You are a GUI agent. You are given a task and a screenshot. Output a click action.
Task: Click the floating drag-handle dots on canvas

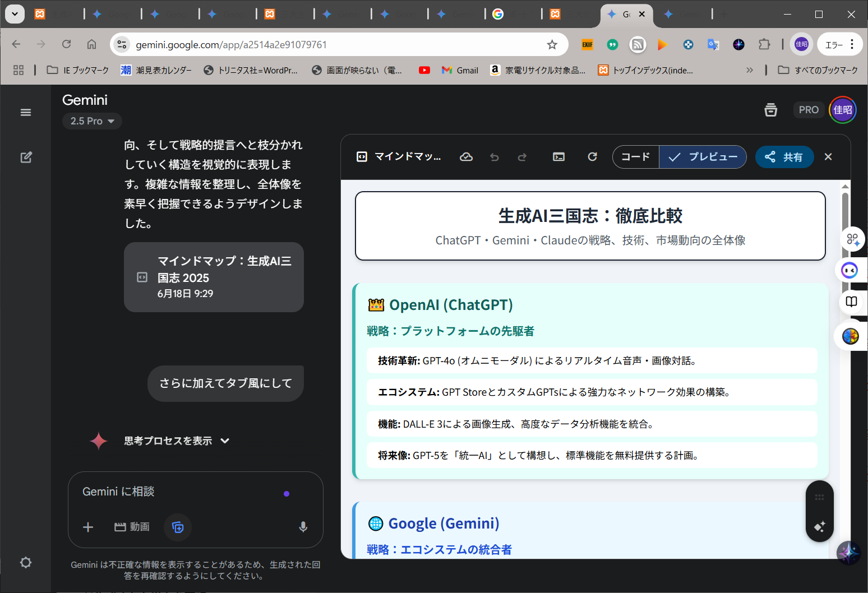[x=819, y=497]
